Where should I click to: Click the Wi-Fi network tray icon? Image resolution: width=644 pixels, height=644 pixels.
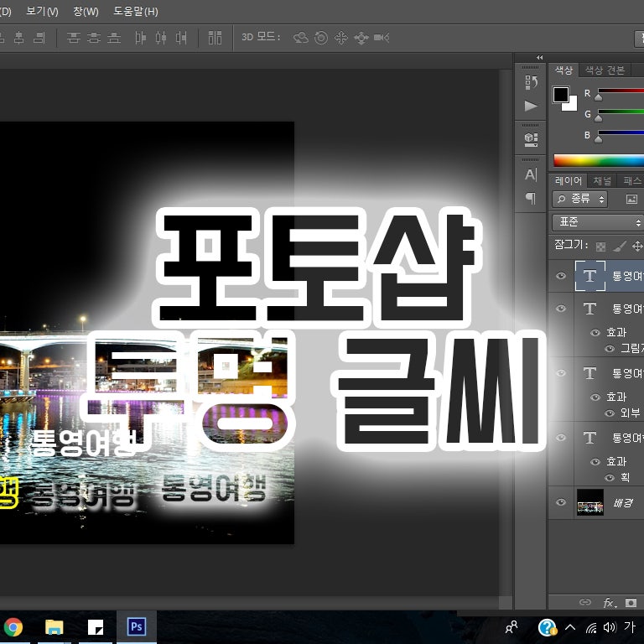point(591,627)
